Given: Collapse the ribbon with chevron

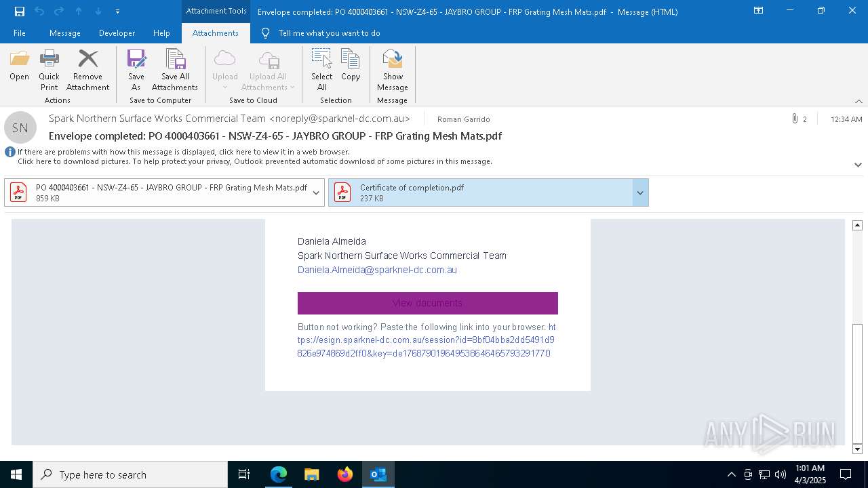Looking at the screenshot, I should tap(859, 101).
